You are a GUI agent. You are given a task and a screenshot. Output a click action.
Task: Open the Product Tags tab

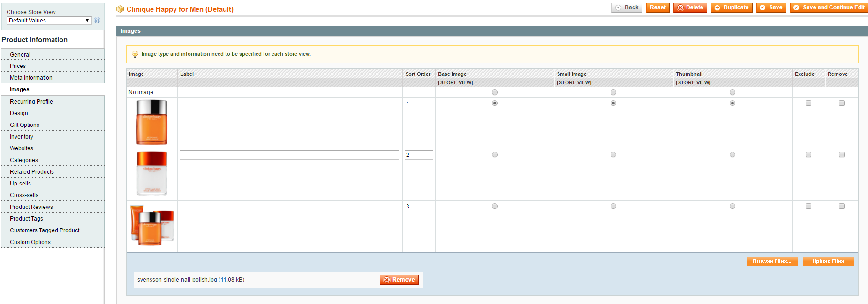click(x=53, y=218)
